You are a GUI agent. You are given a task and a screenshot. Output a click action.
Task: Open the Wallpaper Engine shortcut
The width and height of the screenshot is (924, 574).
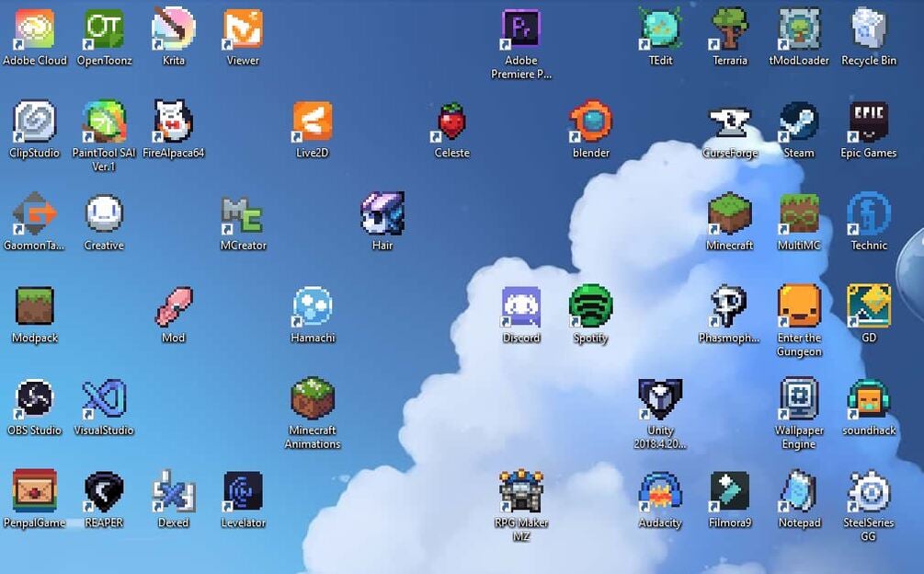(799, 398)
